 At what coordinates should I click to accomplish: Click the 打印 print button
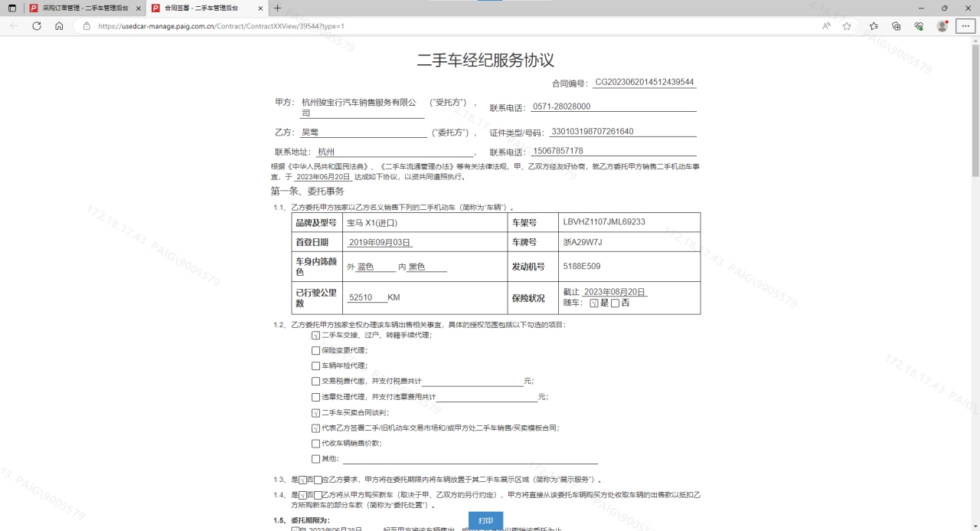point(485,521)
